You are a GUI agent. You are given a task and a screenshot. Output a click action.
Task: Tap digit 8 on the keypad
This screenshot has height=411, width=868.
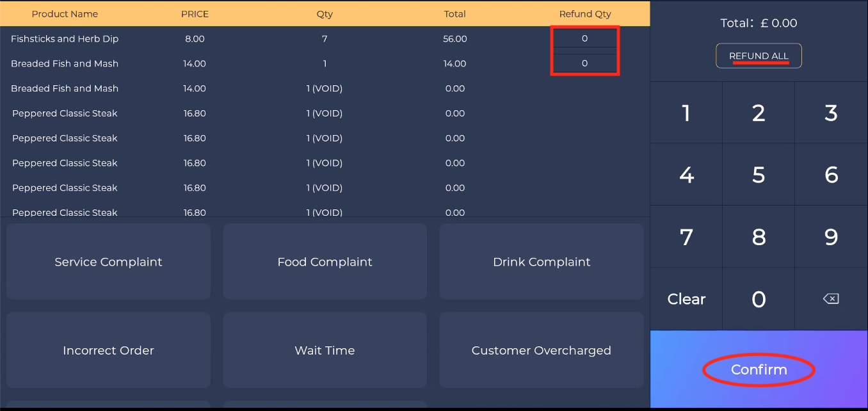759,237
